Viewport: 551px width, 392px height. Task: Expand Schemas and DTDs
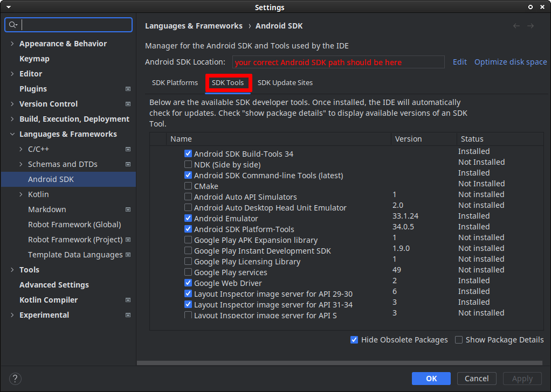pos(21,164)
